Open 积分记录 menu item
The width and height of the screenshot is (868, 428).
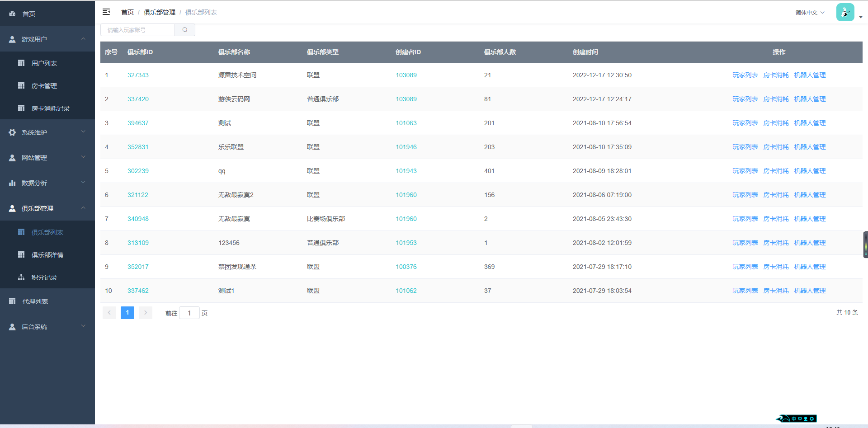pos(47,277)
